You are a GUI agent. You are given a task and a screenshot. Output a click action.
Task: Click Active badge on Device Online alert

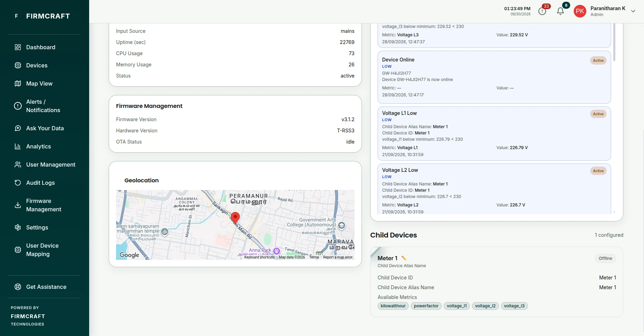click(x=598, y=60)
